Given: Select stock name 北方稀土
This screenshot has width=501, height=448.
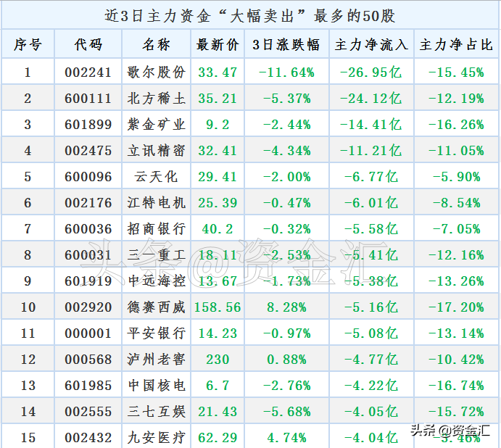Looking at the screenshot, I should pyautogui.click(x=156, y=99).
